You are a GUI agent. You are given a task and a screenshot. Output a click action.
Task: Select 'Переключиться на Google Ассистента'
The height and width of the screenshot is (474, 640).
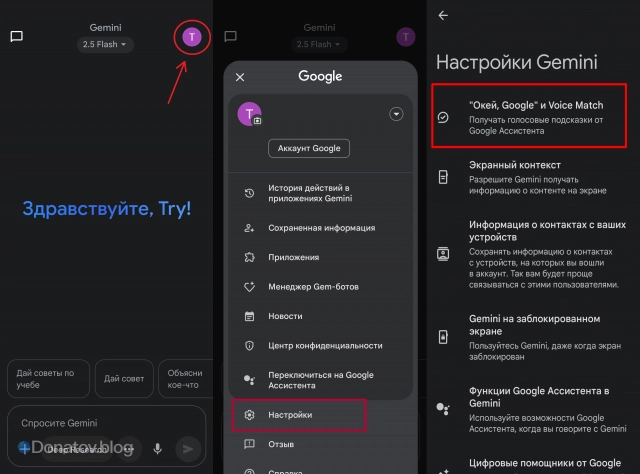pyautogui.click(x=320, y=380)
